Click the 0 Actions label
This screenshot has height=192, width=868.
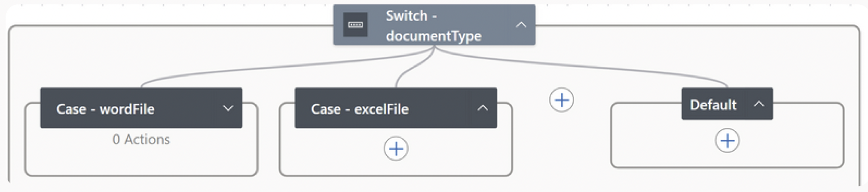click(x=141, y=139)
